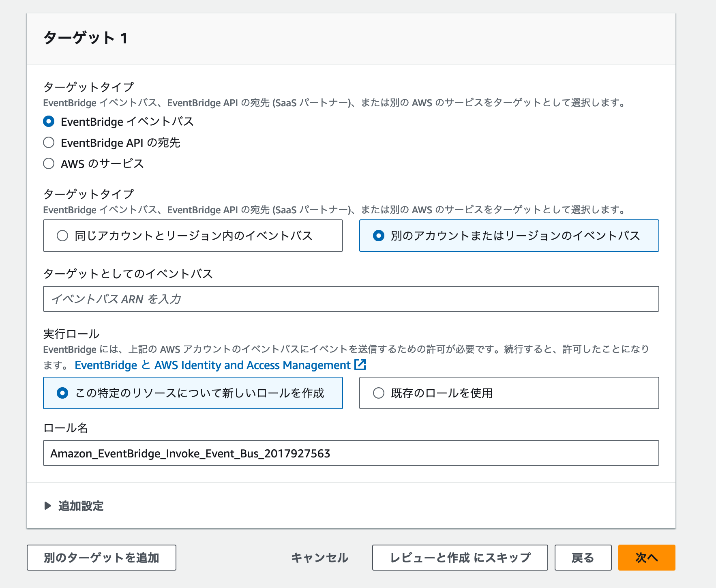Select AWS のサービス option
716x588 pixels.
click(x=48, y=163)
